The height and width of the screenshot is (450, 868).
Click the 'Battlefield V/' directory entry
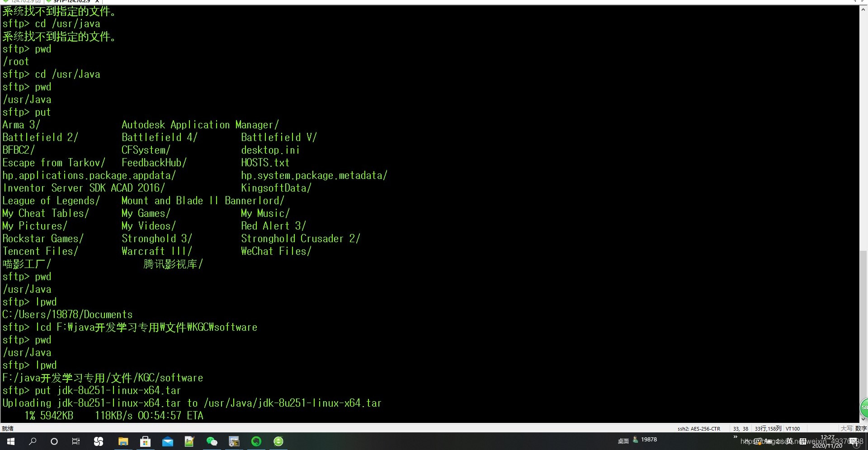point(279,137)
